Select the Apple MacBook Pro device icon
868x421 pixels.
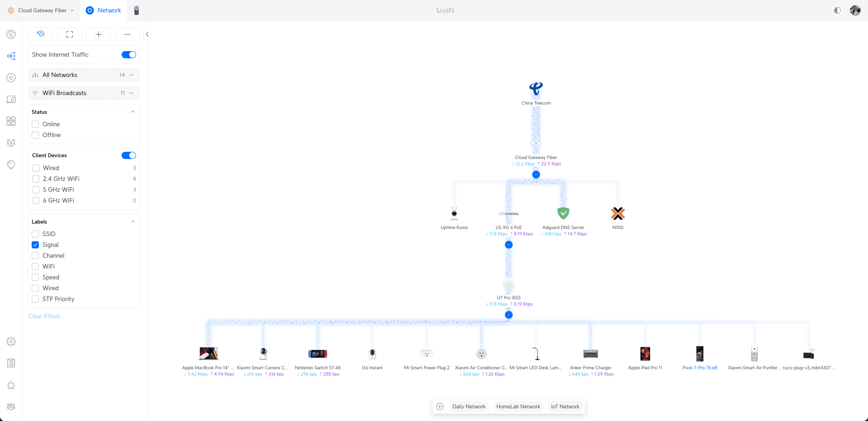click(x=209, y=354)
